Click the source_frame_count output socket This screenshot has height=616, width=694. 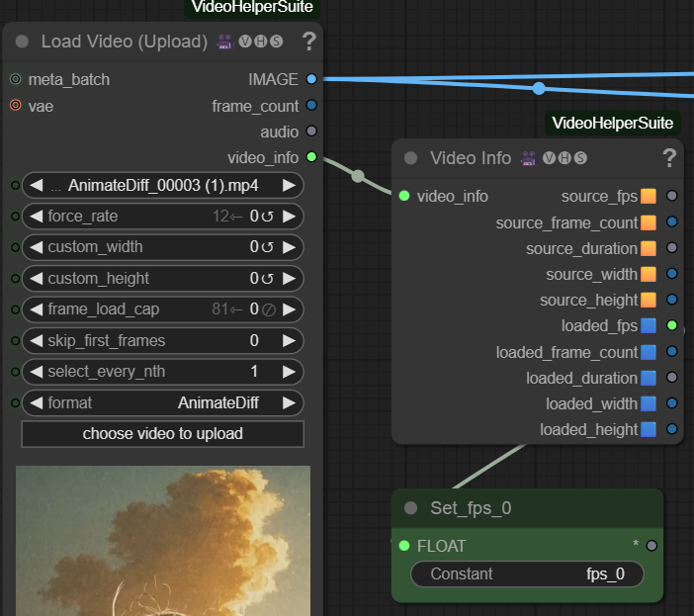[x=672, y=221]
